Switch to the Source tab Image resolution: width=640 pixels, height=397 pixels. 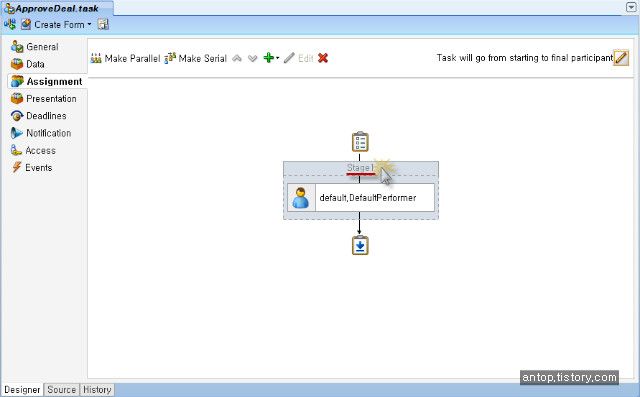[x=62, y=390]
